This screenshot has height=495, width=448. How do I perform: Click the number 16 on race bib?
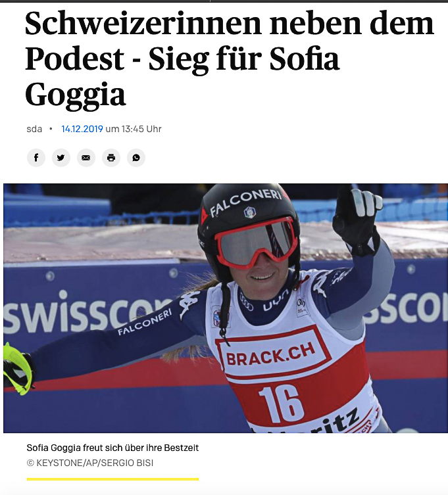pos(280,404)
